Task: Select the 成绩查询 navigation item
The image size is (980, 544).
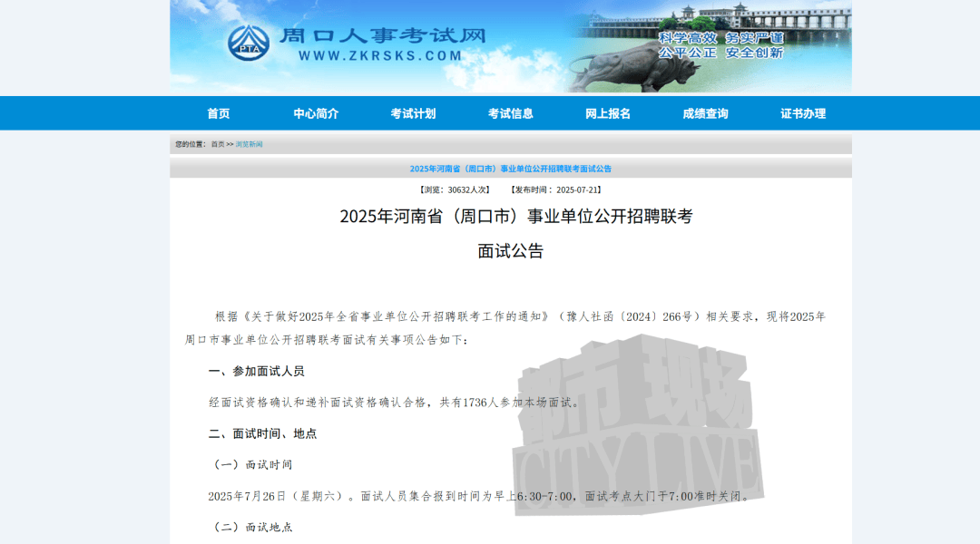Action: click(705, 113)
